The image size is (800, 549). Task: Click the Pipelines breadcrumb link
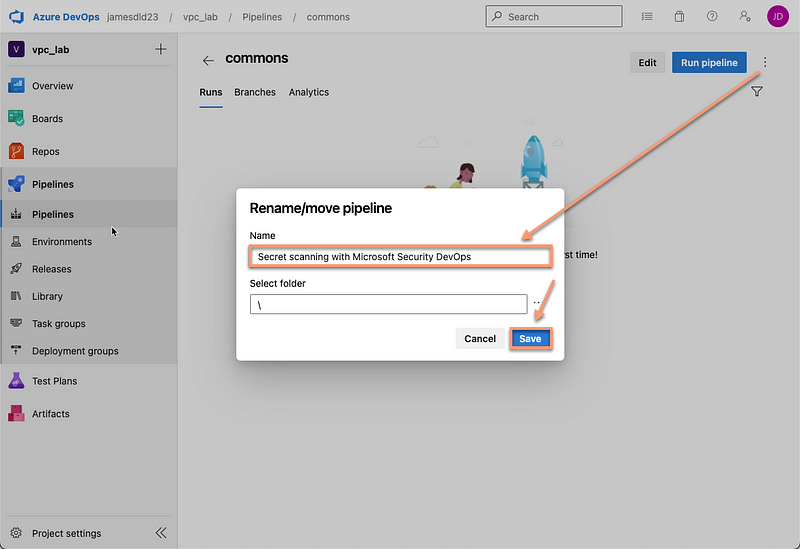click(262, 17)
